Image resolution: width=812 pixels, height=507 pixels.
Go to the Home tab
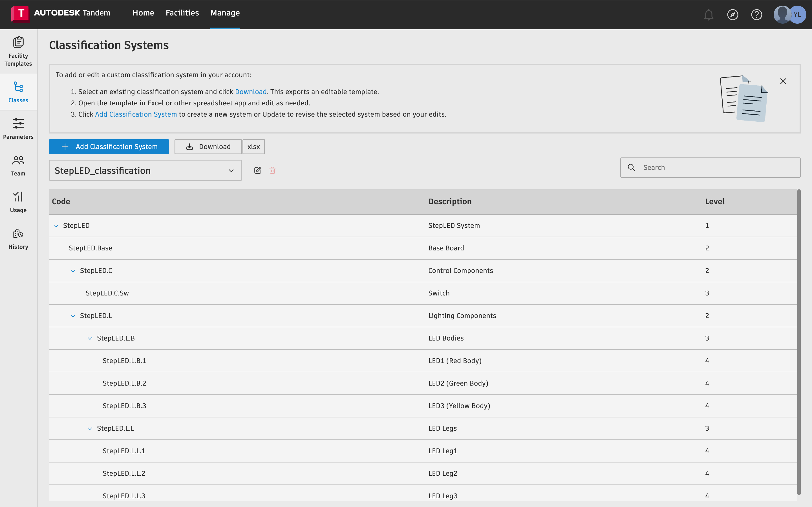coord(143,13)
